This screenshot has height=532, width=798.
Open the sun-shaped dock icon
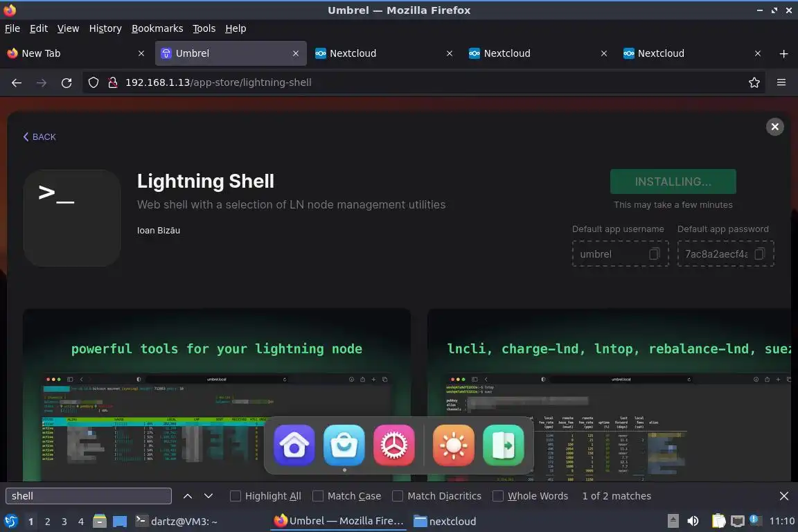[x=454, y=445]
